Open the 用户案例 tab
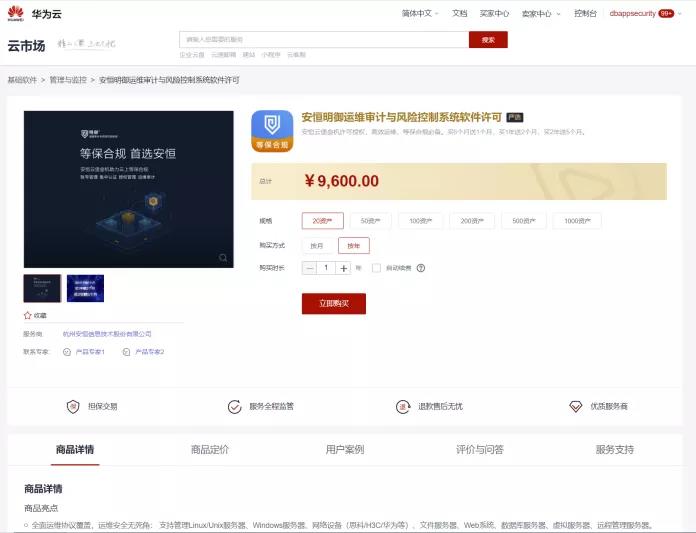 pos(344,450)
